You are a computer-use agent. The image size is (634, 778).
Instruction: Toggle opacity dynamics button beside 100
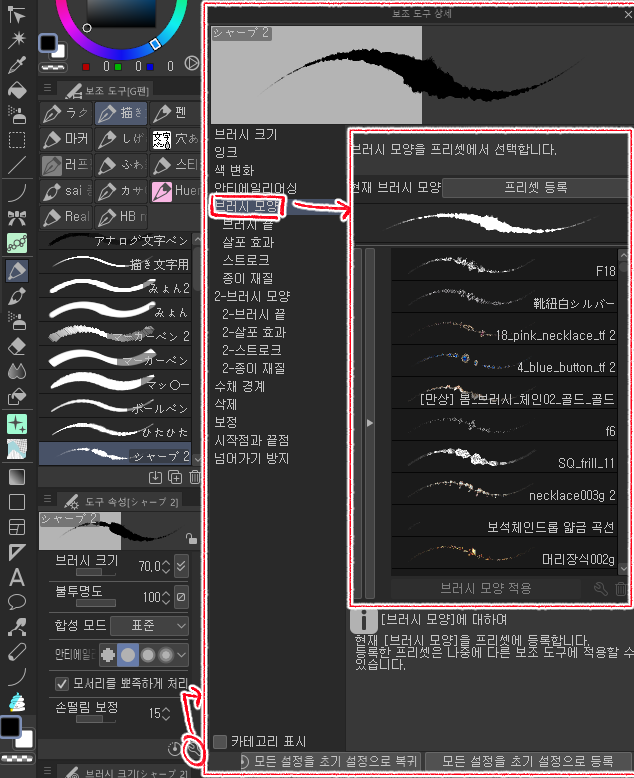click(x=182, y=597)
